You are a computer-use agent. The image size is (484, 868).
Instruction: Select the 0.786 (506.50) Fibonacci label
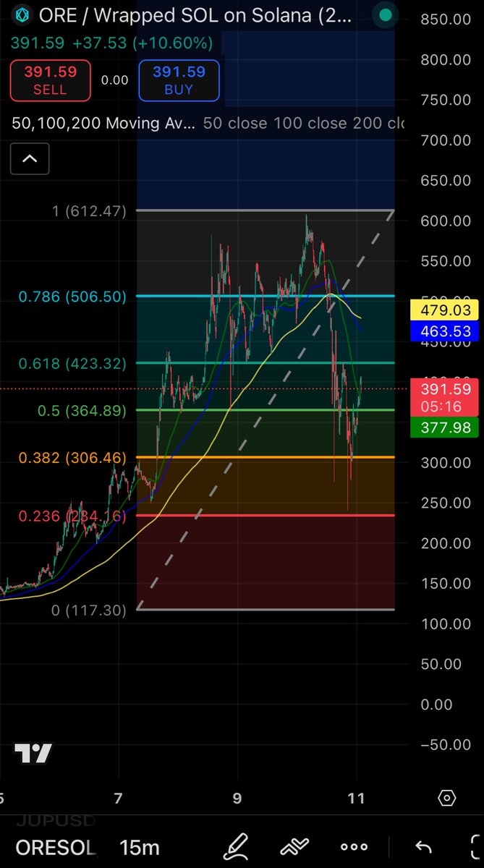pos(73,297)
